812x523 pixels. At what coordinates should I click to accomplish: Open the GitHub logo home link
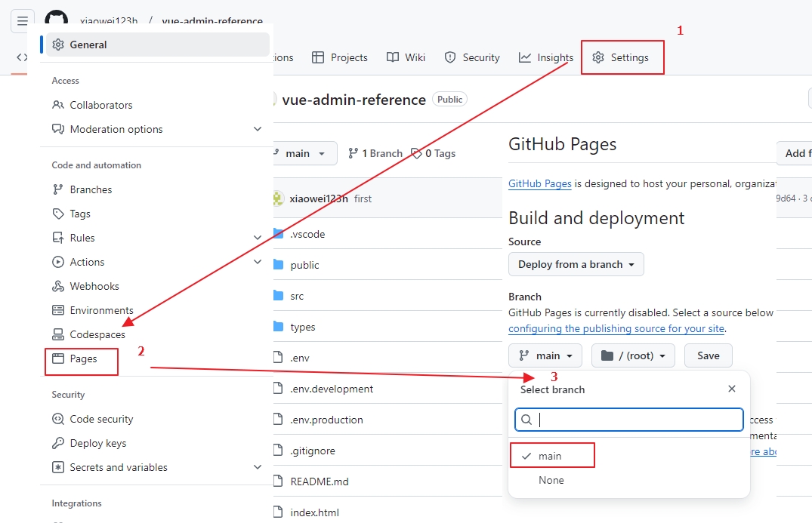point(57,17)
